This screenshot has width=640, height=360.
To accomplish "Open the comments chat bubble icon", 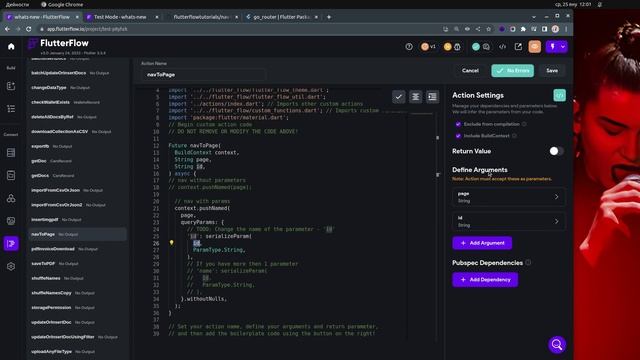I will (486, 47).
